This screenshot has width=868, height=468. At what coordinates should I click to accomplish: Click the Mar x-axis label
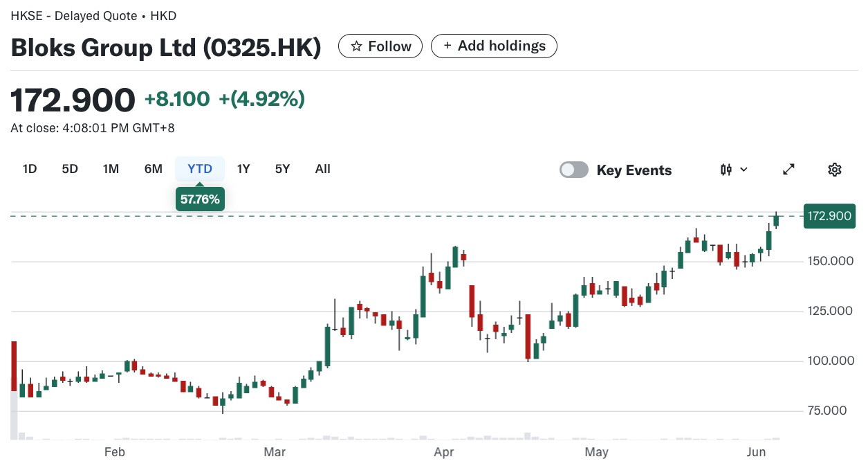tap(275, 453)
